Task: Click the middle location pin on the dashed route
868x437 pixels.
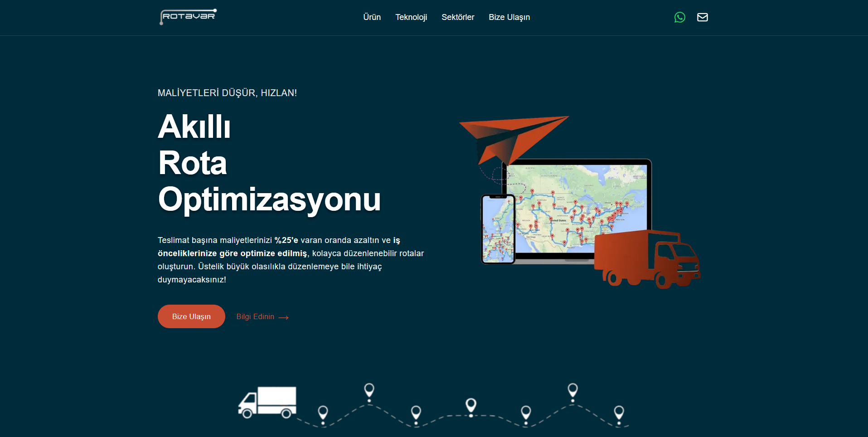Action: [x=471, y=405]
